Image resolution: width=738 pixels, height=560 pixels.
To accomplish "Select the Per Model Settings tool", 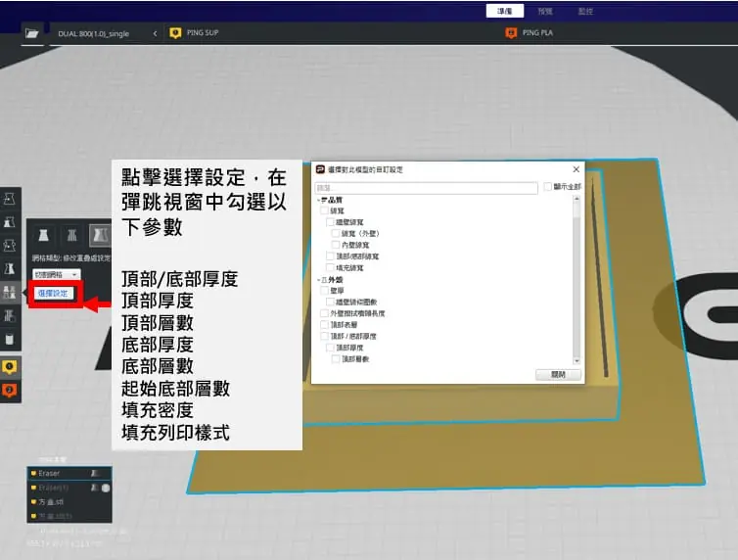I will [x=10, y=292].
